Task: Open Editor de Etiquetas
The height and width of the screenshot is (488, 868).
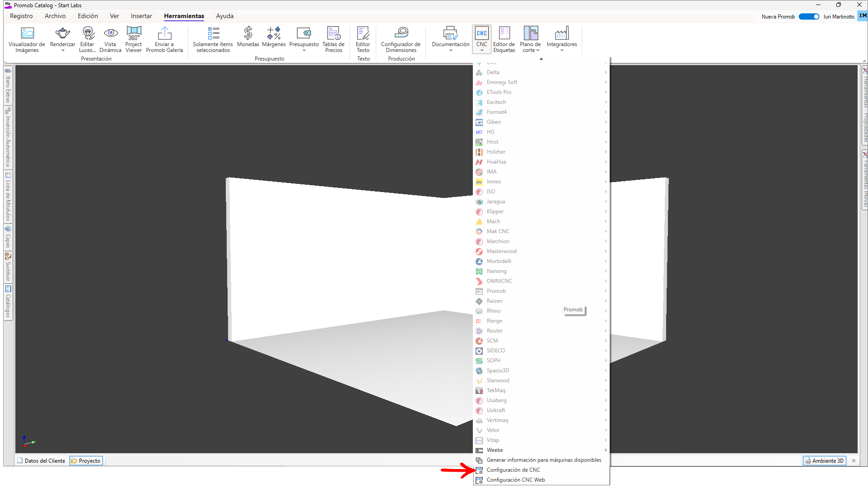Action: 504,39
